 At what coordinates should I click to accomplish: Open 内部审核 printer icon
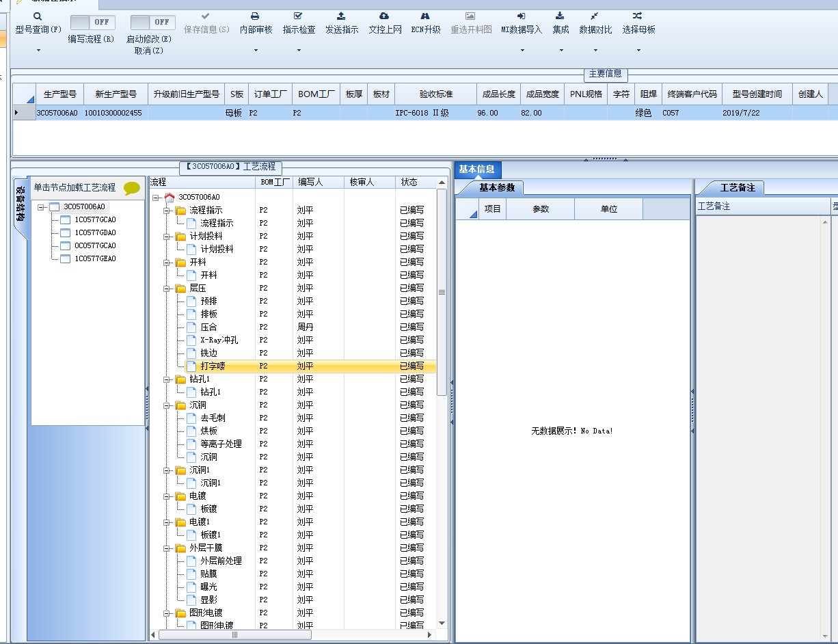pyautogui.click(x=256, y=16)
